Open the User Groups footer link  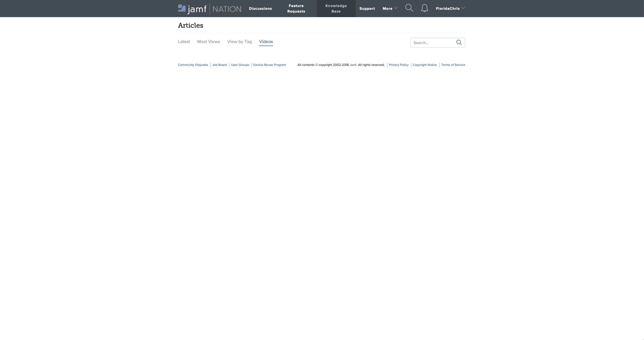(240, 65)
